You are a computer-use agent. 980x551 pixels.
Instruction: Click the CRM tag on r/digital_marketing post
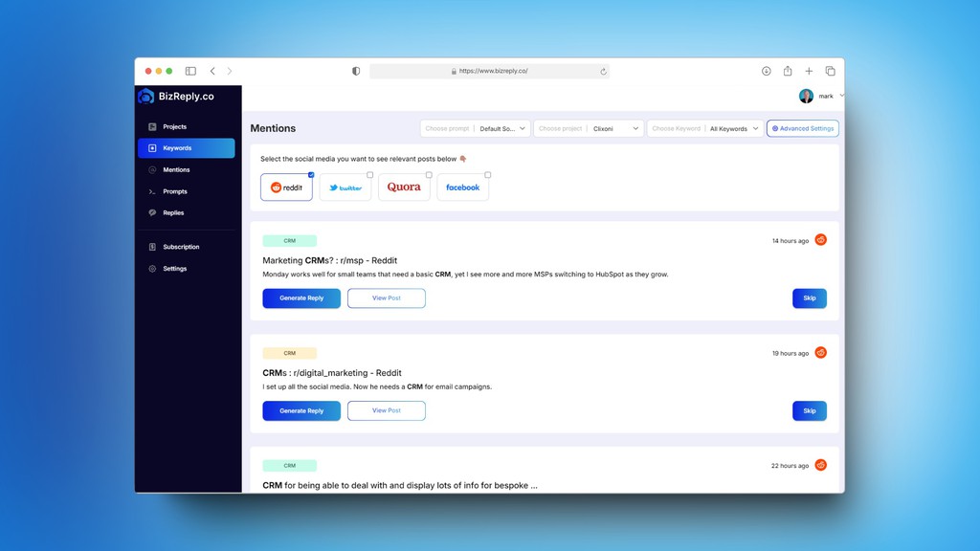tap(289, 353)
